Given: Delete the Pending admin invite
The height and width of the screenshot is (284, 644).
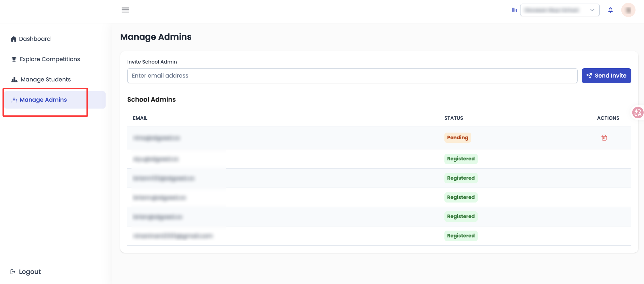Looking at the screenshot, I should (x=604, y=138).
